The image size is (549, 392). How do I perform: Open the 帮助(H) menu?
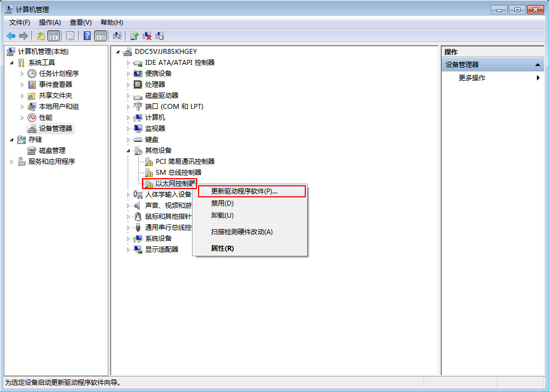(112, 23)
